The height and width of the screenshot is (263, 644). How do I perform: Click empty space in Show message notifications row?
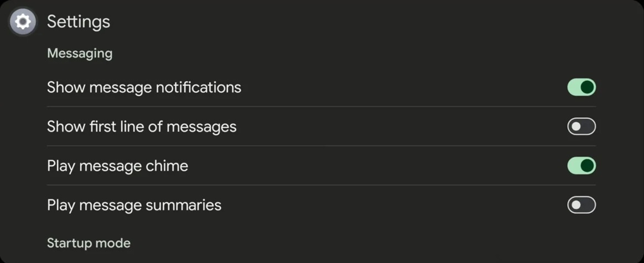[x=398, y=87]
